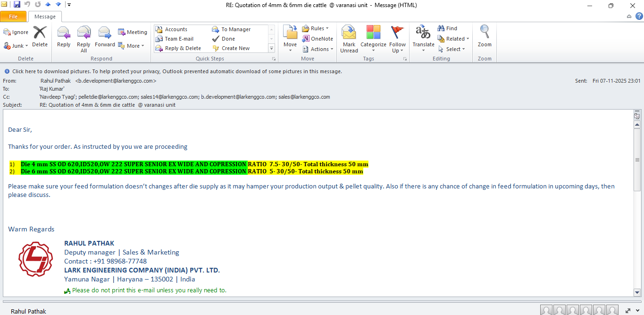This screenshot has height=315, width=644.
Task: Click the Meeting reply button
Action: 133,32
